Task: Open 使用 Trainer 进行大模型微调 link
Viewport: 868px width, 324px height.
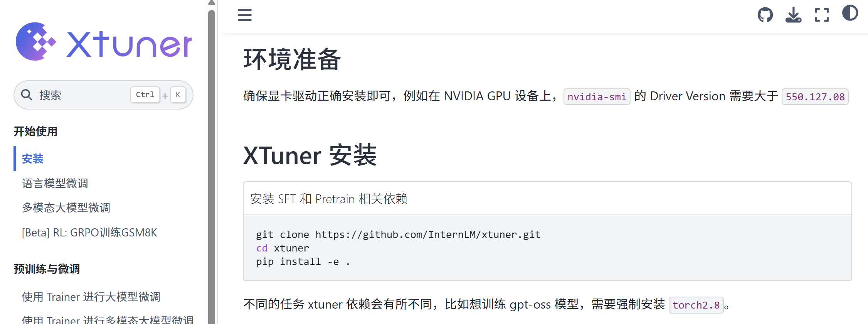Action: (91, 297)
